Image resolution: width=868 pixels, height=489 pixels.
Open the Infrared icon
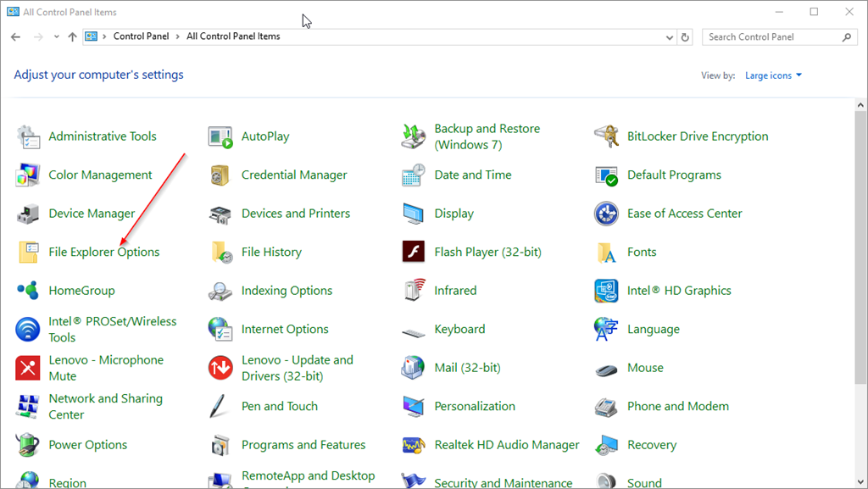414,291
